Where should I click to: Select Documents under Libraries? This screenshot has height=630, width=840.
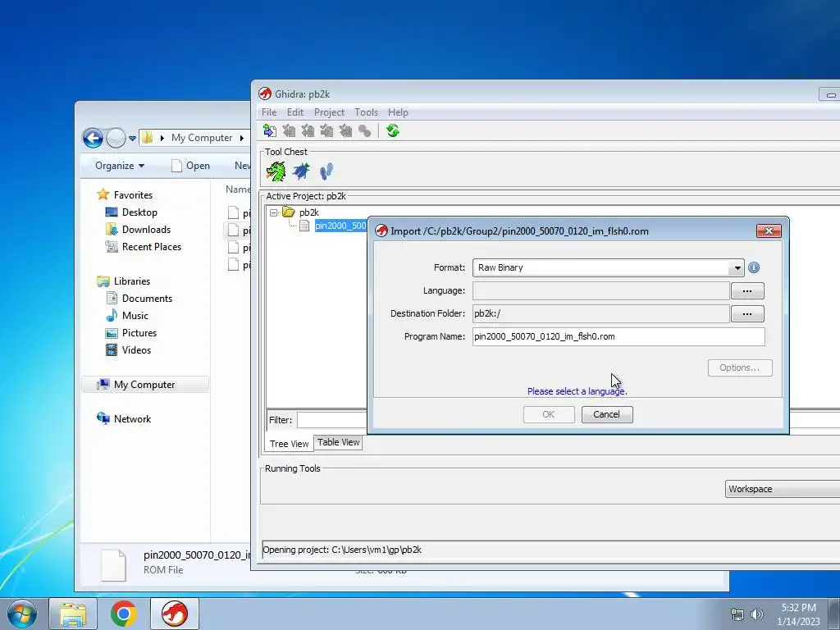(x=147, y=299)
